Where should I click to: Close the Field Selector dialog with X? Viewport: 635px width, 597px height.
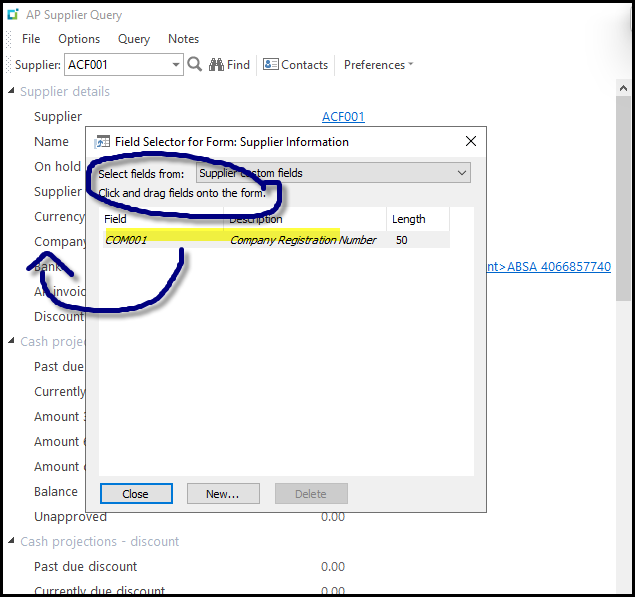click(470, 142)
